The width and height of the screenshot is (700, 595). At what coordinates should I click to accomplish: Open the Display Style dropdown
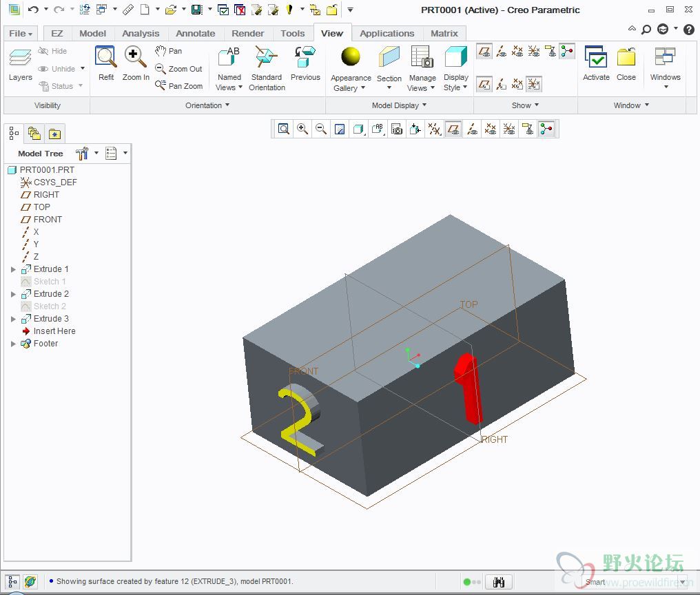coord(455,83)
